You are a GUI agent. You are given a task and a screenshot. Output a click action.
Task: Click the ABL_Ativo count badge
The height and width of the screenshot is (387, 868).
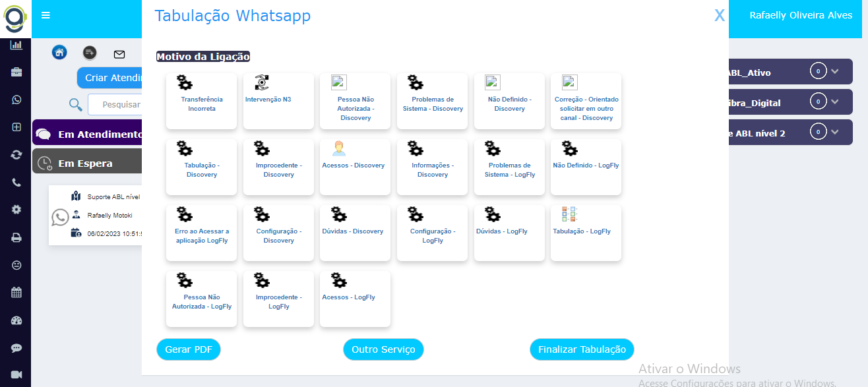[x=818, y=71]
